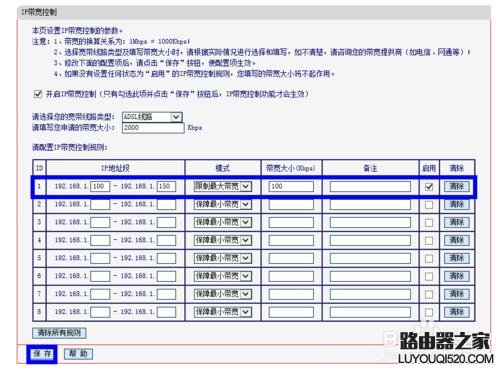Click row 2 bandwidth size field
500x372 pixels.
(291, 204)
